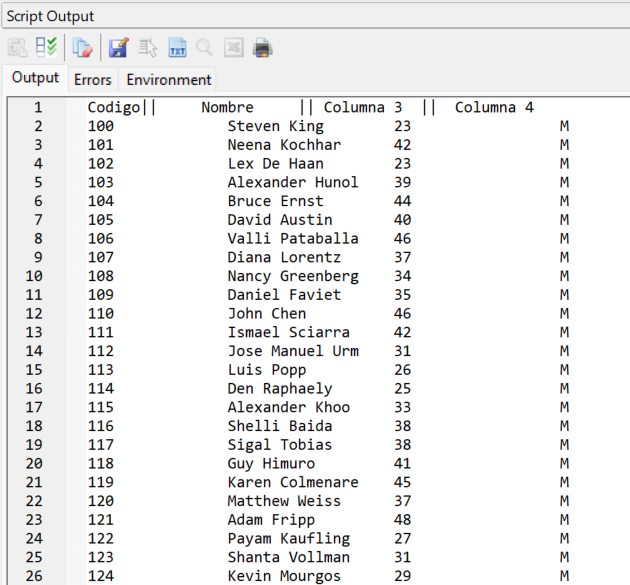Save output using the floppy disk icon

[119, 48]
